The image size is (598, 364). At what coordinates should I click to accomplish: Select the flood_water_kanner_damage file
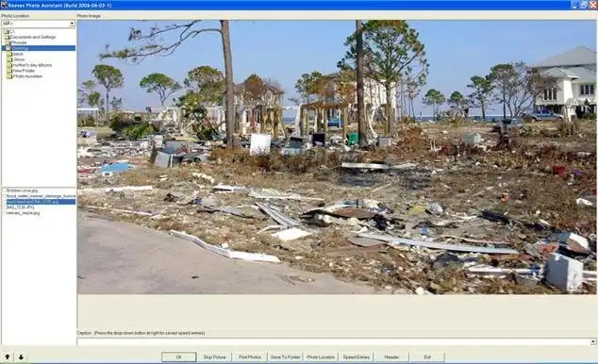pyautogui.click(x=41, y=196)
